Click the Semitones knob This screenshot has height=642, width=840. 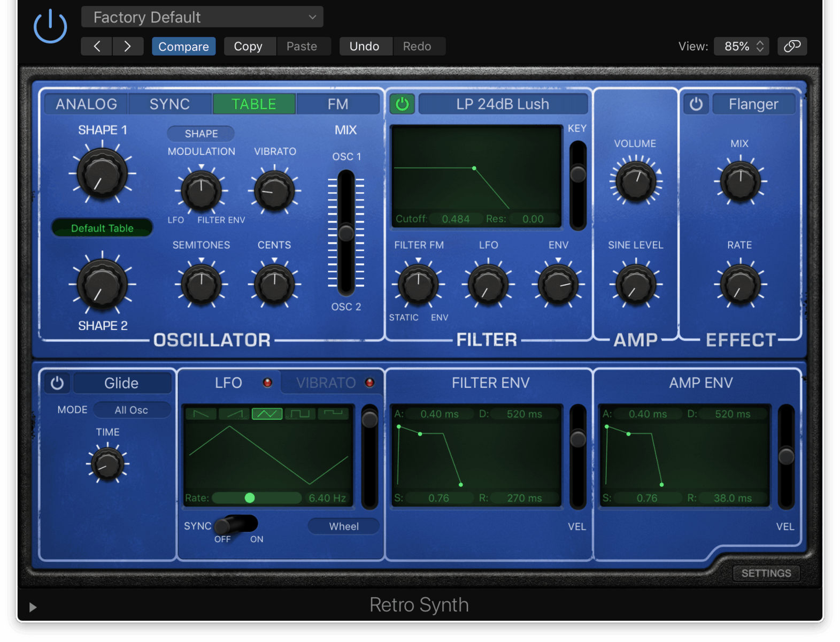click(201, 284)
